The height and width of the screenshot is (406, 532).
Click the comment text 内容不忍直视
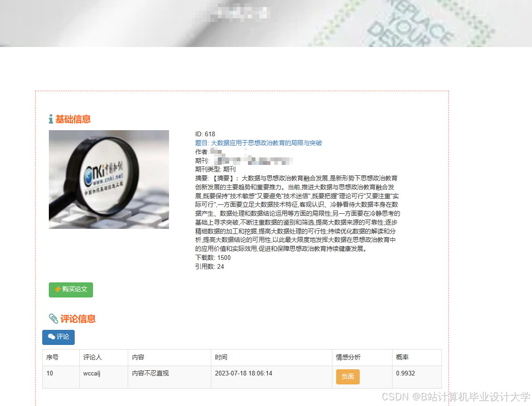point(151,373)
